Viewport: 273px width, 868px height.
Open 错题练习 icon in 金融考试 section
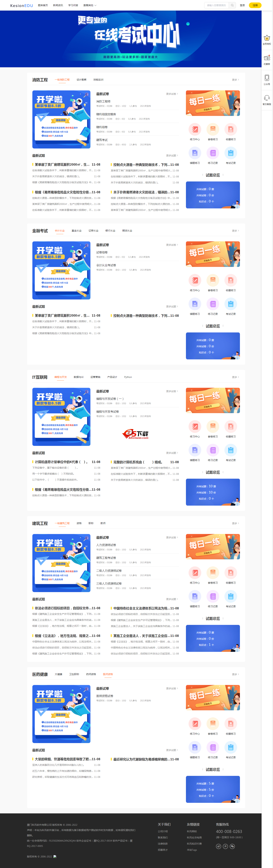[195, 304]
